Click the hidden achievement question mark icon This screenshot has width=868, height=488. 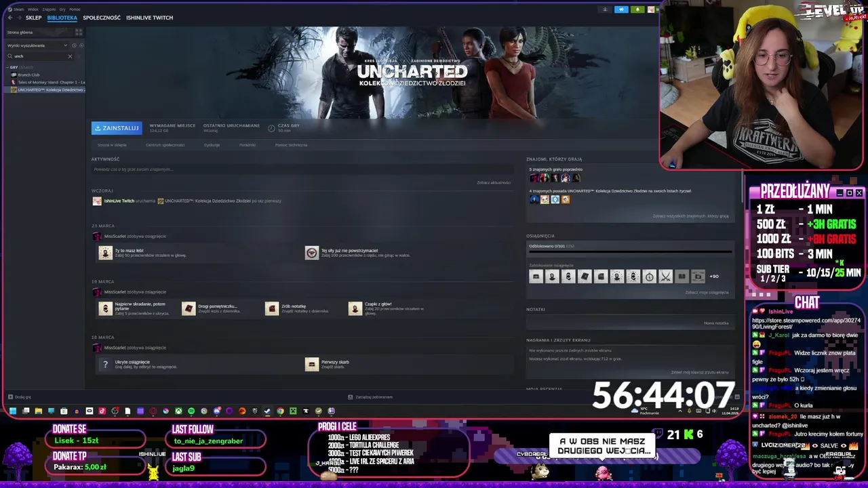105,364
